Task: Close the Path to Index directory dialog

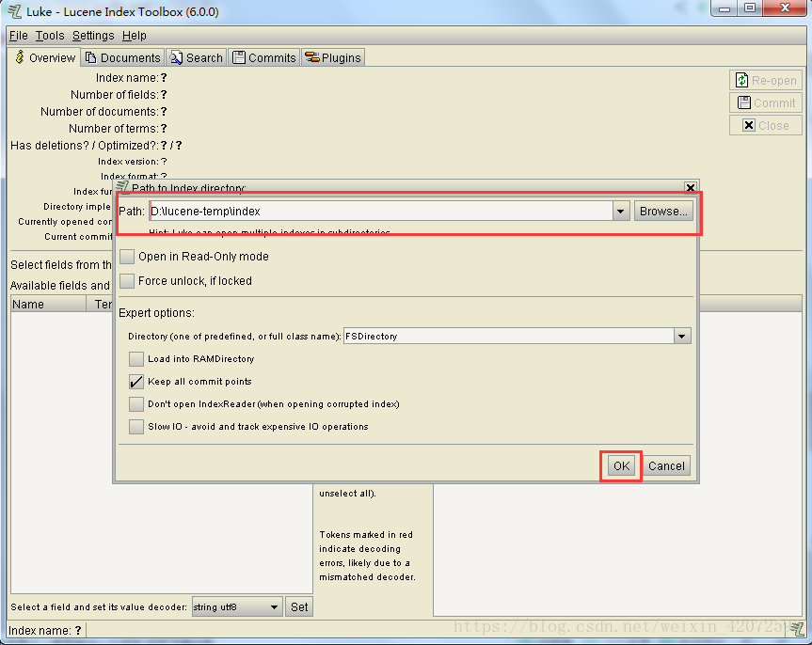Action: (690, 187)
